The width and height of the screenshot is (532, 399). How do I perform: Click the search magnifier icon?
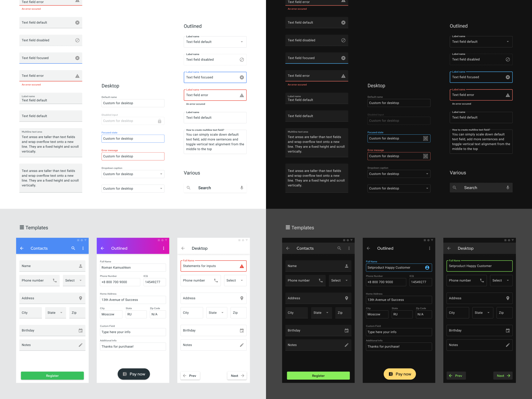pyautogui.click(x=188, y=187)
